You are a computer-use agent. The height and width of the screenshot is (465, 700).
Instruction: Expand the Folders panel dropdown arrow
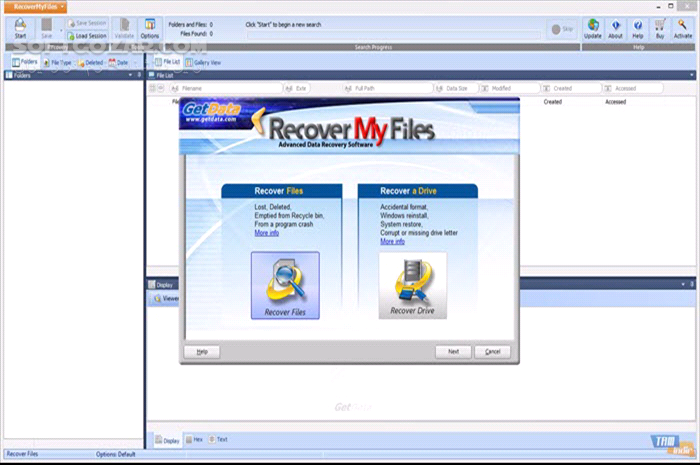pos(130,75)
